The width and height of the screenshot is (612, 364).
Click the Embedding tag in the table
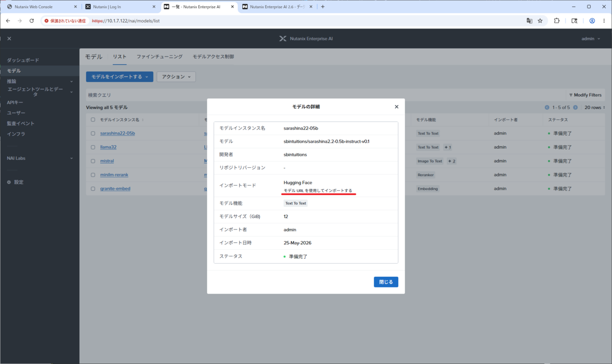coord(427,189)
